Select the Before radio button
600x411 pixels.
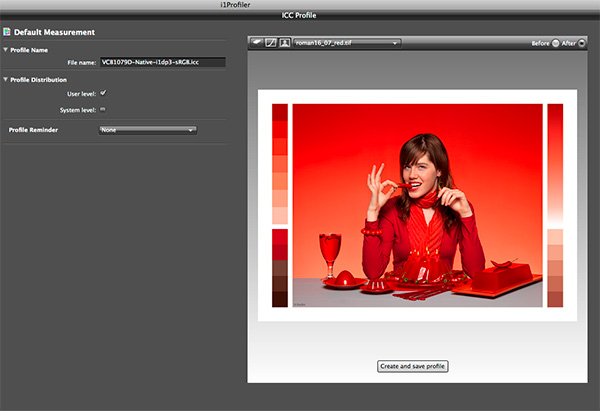click(556, 44)
